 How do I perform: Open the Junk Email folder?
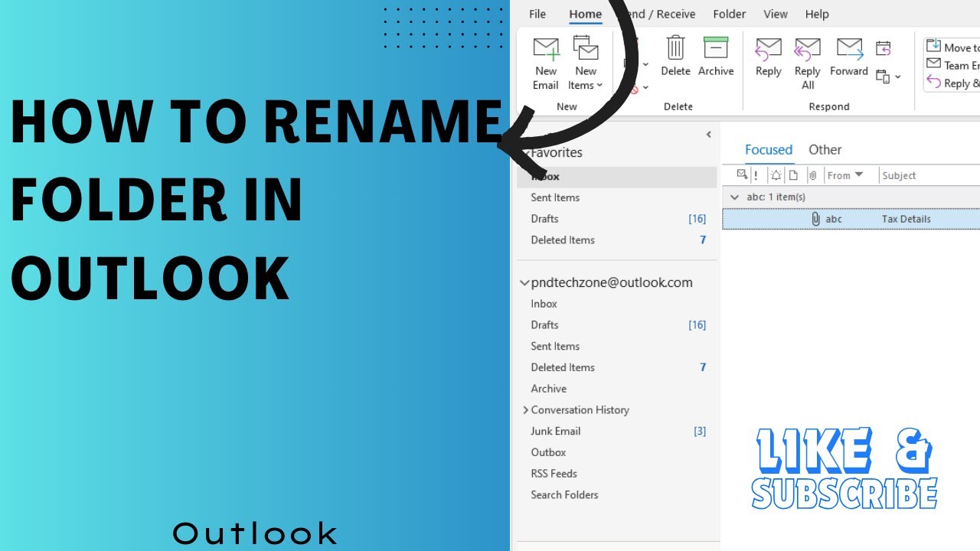(x=556, y=431)
